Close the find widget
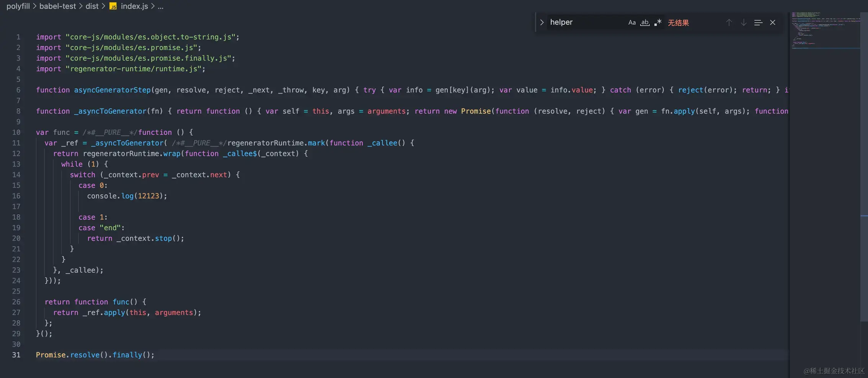868x378 pixels. [x=773, y=23]
